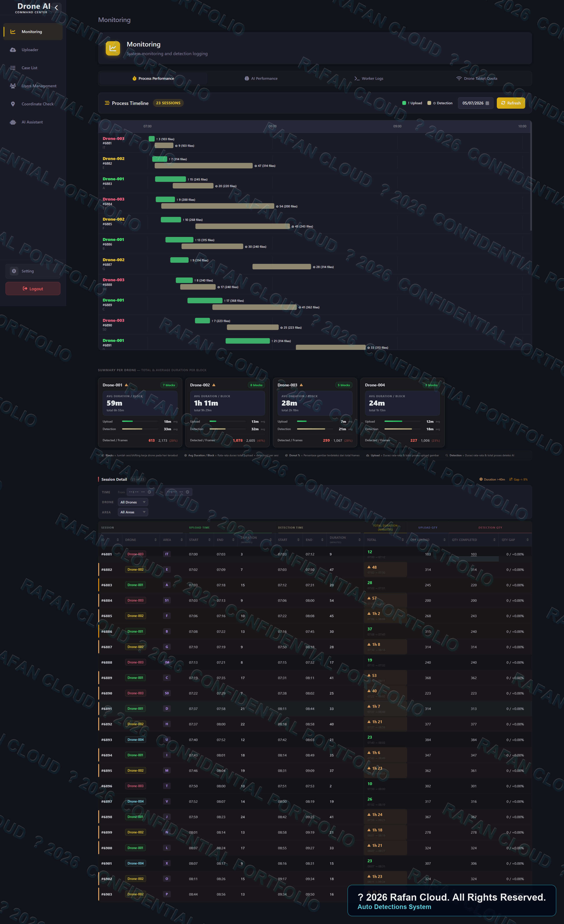Click the Process Timeline list icon
Screen dimensions: 564x924
click(107, 103)
